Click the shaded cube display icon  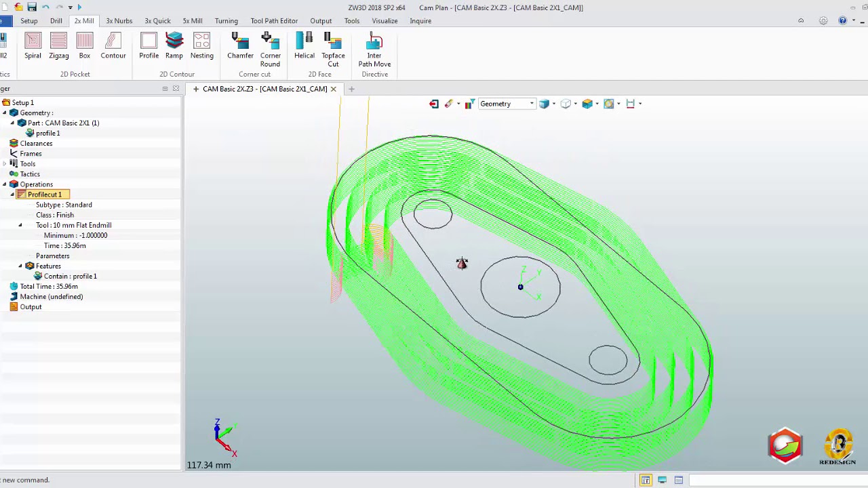coord(544,104)
